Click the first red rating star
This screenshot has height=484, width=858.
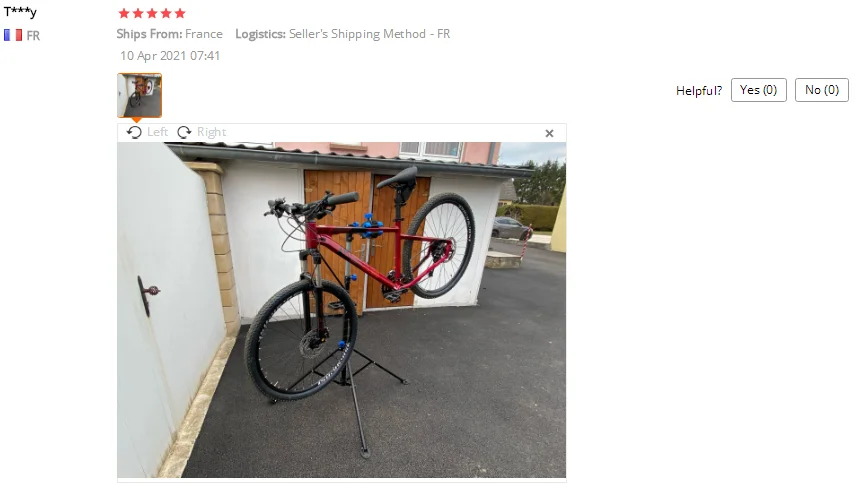click(x=124, y=13)
